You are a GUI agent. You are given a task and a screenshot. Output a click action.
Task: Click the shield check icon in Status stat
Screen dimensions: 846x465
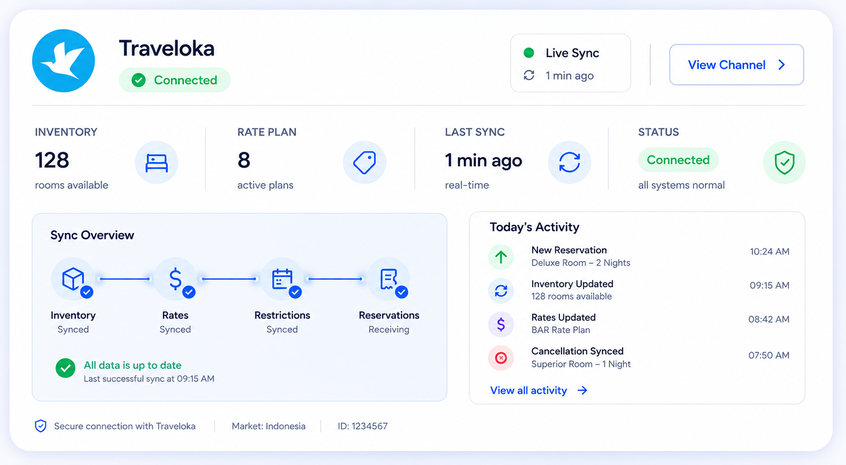click(x=784, y=162)
